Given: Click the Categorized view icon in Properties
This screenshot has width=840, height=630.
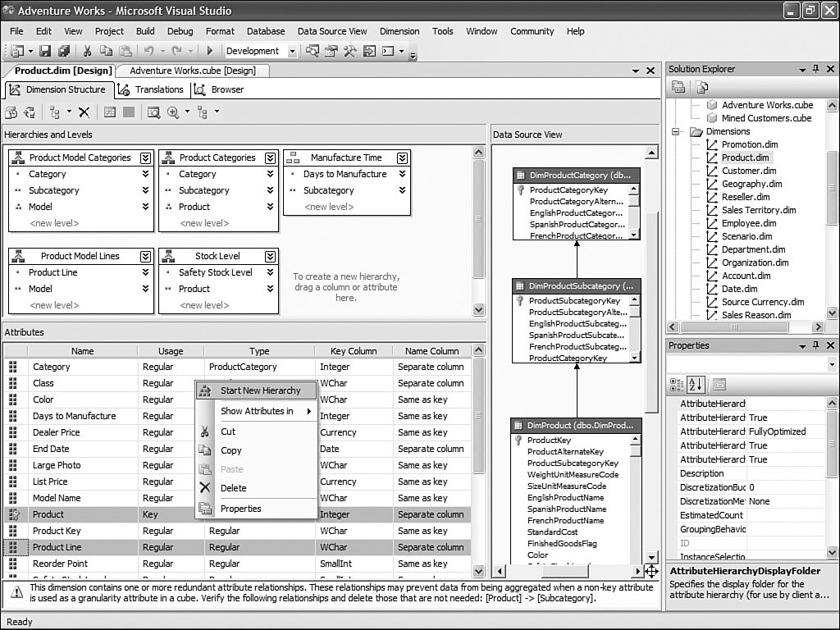Looking at the screenshot, I should (x=677, y=384).
